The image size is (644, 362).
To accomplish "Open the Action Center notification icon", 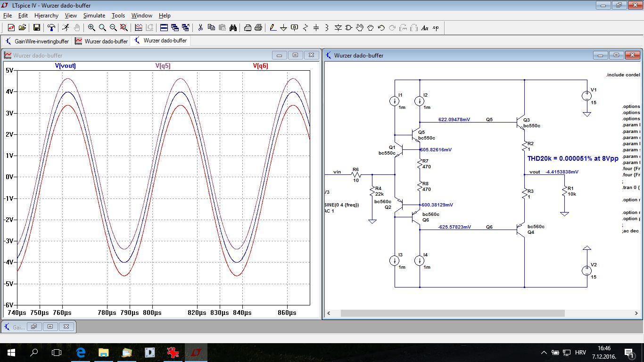I will tap(629, 352).
